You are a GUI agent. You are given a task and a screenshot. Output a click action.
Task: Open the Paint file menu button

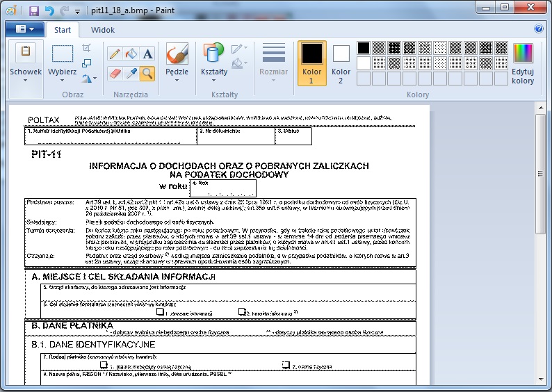[x=24, y=29]
